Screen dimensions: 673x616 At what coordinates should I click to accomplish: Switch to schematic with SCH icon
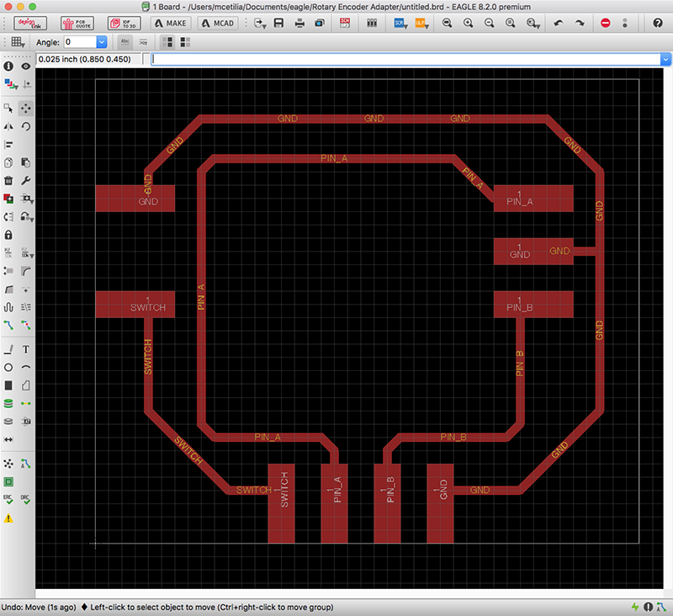coord(345,23)
